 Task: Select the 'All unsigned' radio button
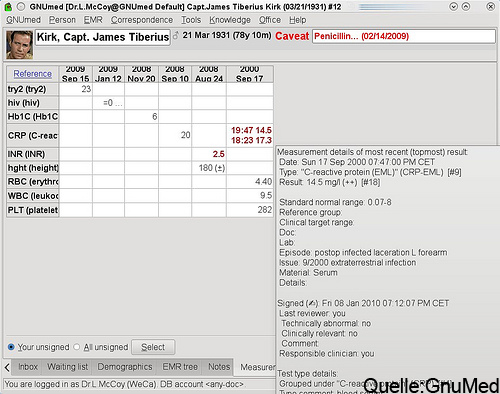point(77,347)
